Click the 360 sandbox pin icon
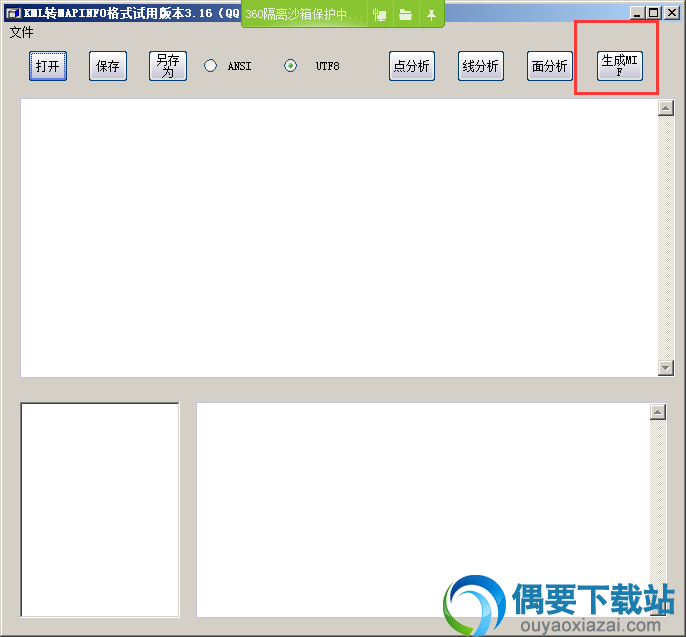686x637 pixels. (431, 15)
